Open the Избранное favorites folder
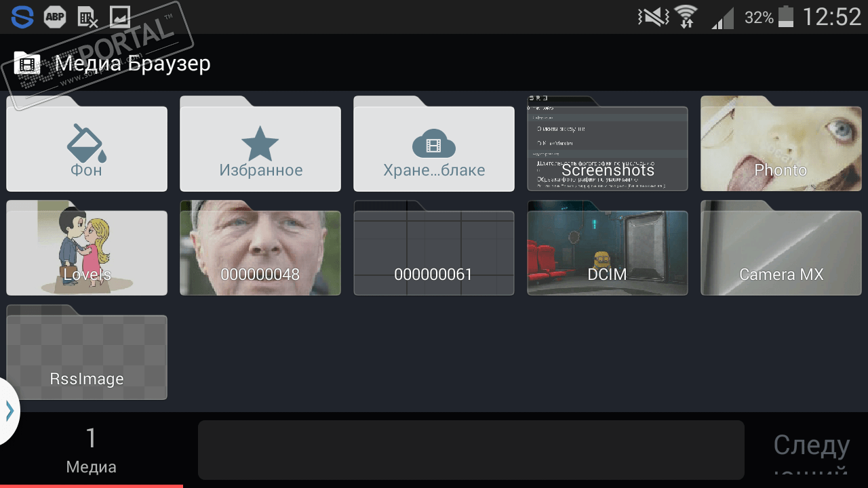Viewport: 868px width, 488px height. coord(260,144)
